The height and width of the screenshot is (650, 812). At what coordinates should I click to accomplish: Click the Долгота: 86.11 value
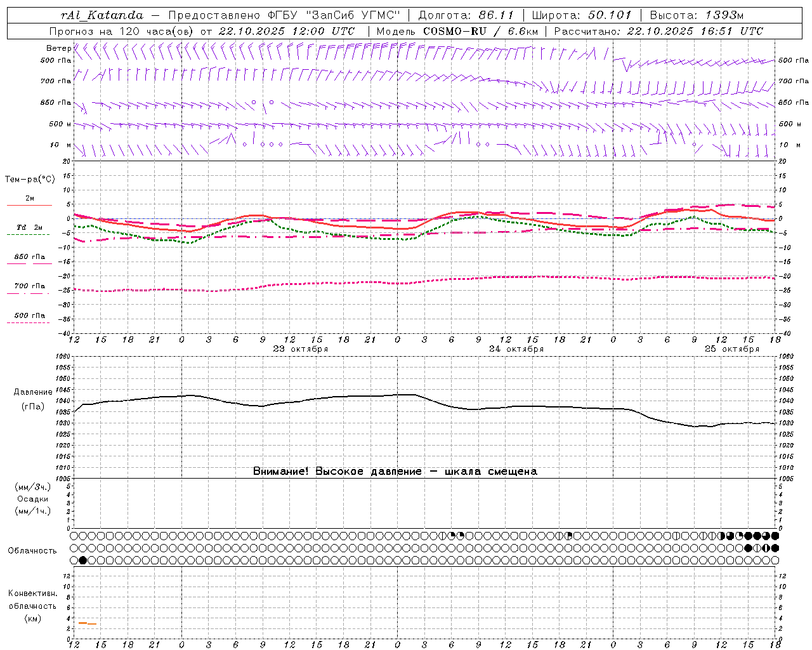(x=466, y=15)
